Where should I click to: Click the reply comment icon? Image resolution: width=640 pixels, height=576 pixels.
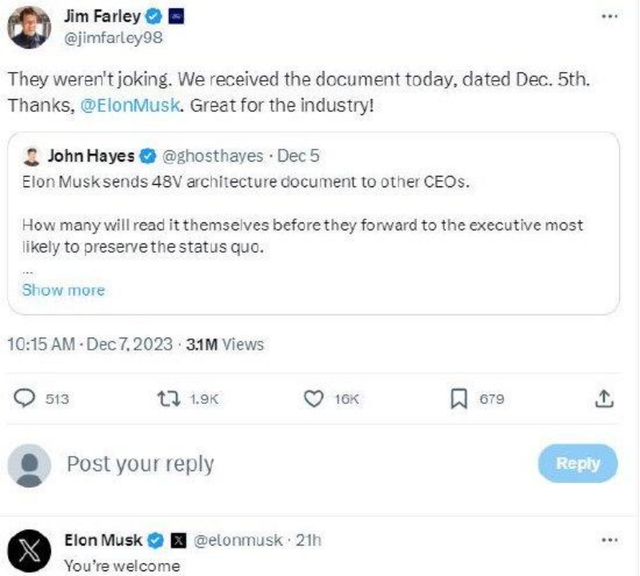click(x=24, y=398)
